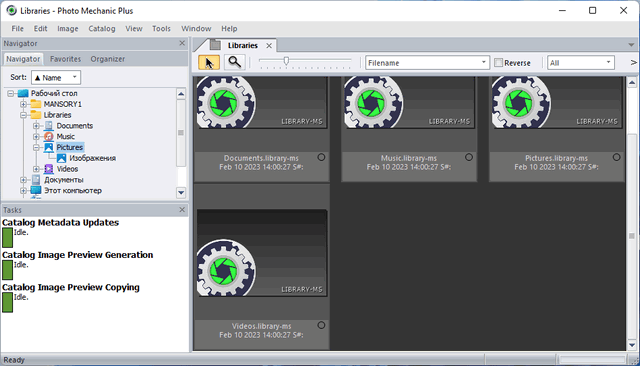Tag Documents.library-ms selection circle
Image resolution: width=640 pixels, height=366 pixels.
click(321, 157)
